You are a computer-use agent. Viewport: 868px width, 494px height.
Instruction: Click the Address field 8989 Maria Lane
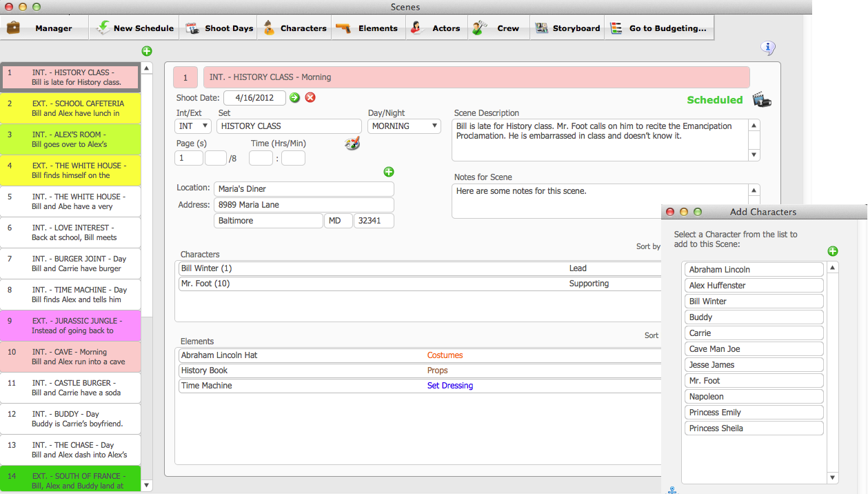[x=304, y=205]
